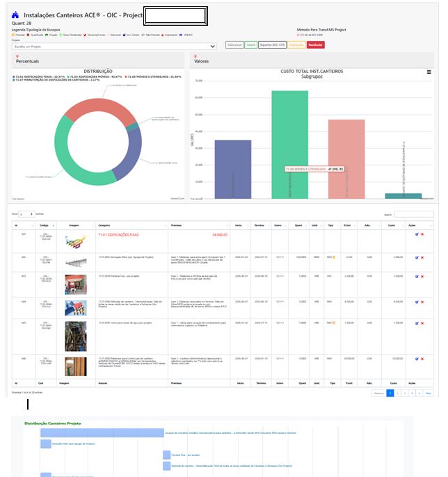This screenshot has width=448, height=477.
Task: Click delete icon in last table row
Action: coord(422,359)
